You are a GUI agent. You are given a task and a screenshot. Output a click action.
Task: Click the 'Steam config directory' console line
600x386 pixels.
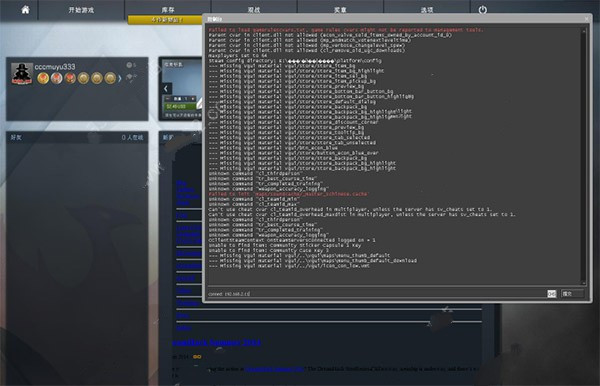295,60
